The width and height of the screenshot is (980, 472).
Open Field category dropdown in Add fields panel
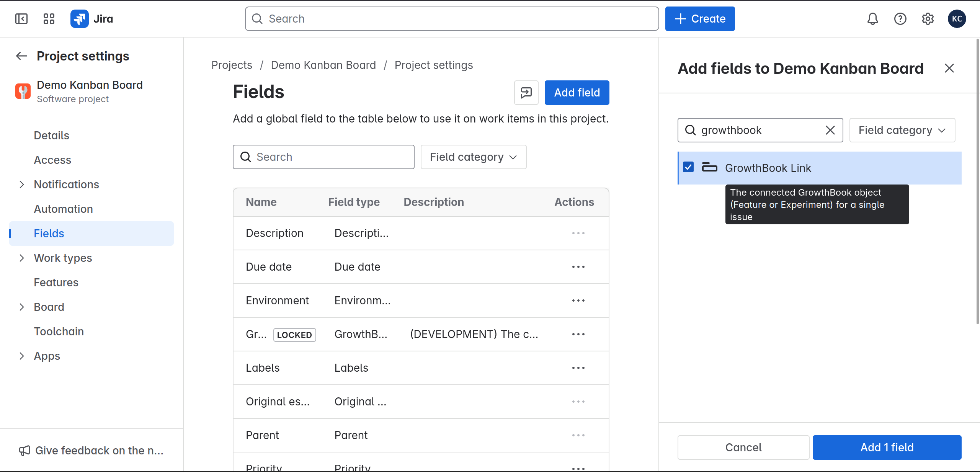902,130
